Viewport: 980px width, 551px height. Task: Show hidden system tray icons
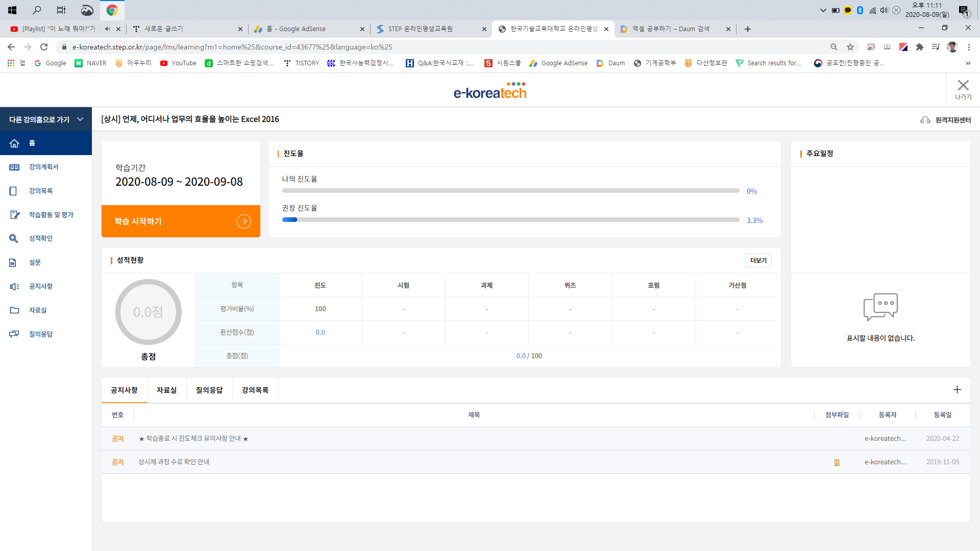(823, 10)
